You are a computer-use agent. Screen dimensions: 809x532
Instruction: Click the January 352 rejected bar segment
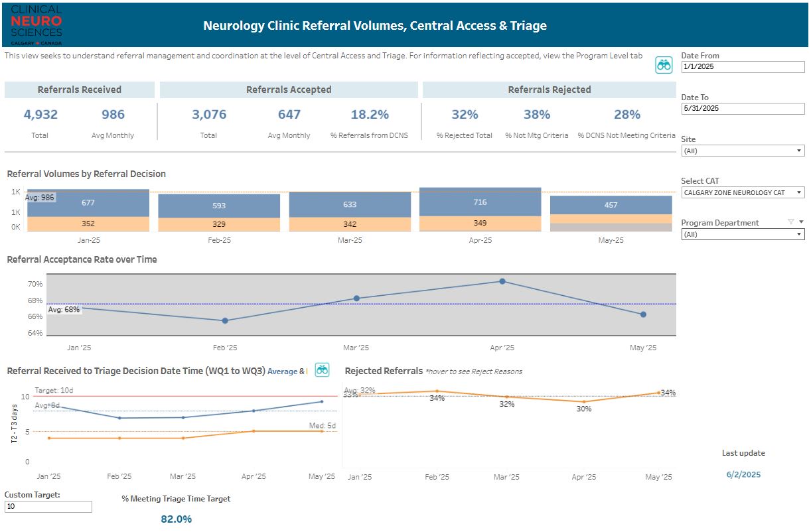coord(88,224)
